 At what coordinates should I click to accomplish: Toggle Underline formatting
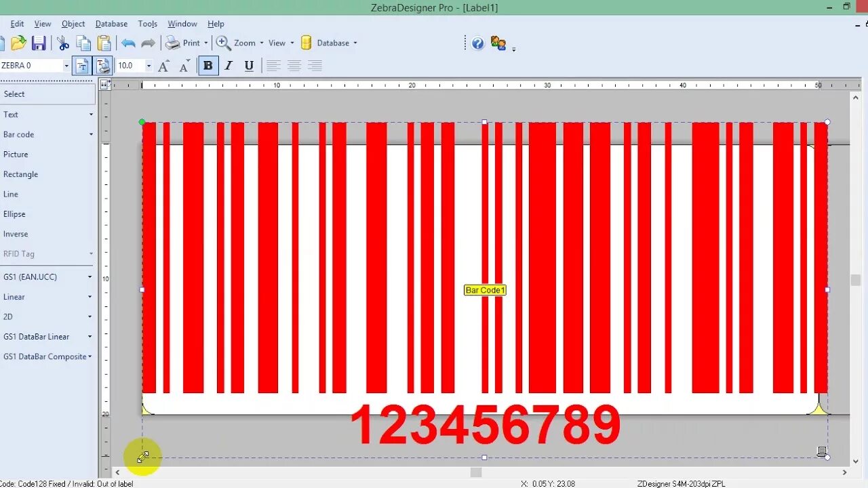[249, 66]
